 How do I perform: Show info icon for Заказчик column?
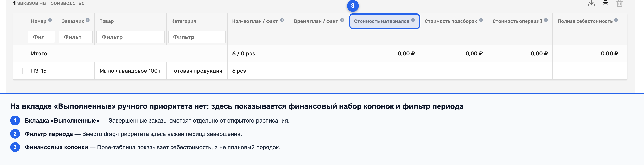click(x=87, y=20)
